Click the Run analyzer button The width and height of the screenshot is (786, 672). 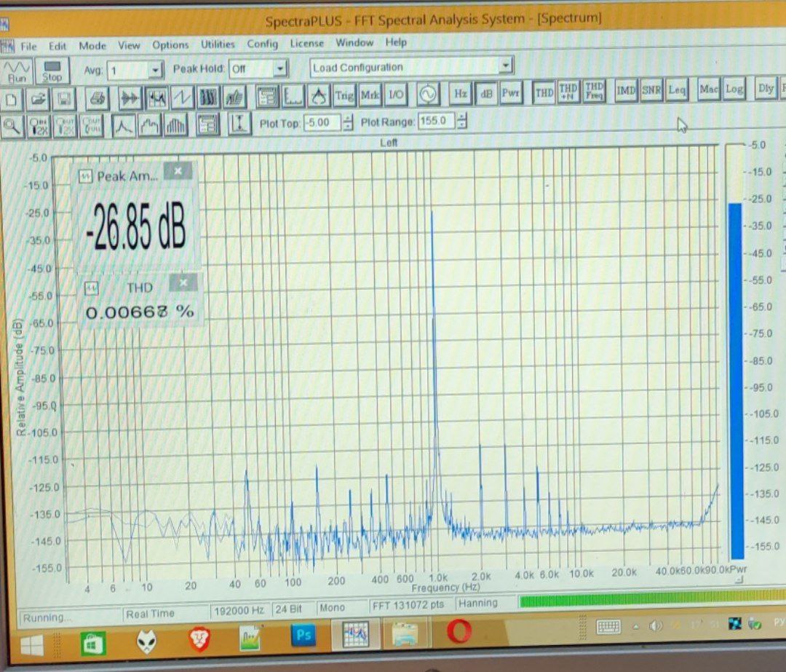point(17,71)
